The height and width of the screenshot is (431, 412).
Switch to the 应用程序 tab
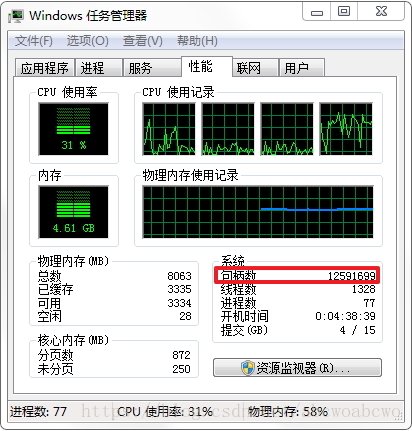point(45,68)
